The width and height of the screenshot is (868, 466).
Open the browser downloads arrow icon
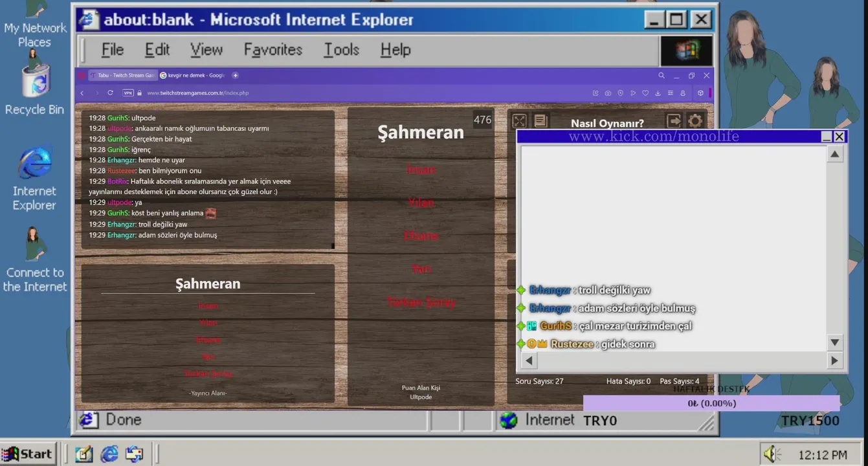(x=658, y=93)
